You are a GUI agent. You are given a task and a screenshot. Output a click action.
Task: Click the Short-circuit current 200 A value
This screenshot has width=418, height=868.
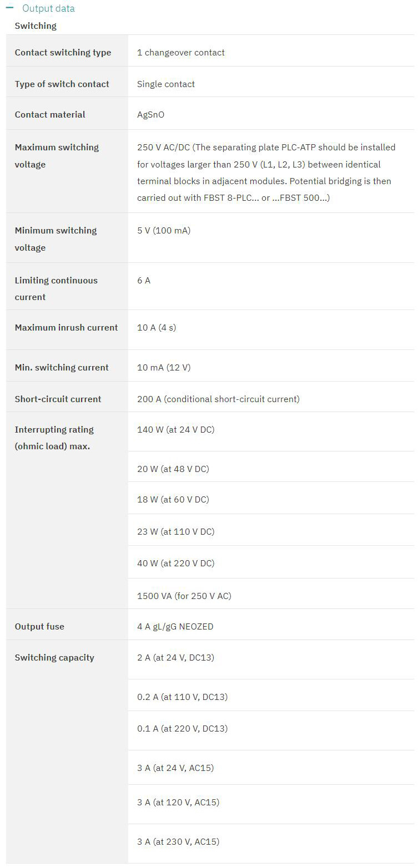218,399
